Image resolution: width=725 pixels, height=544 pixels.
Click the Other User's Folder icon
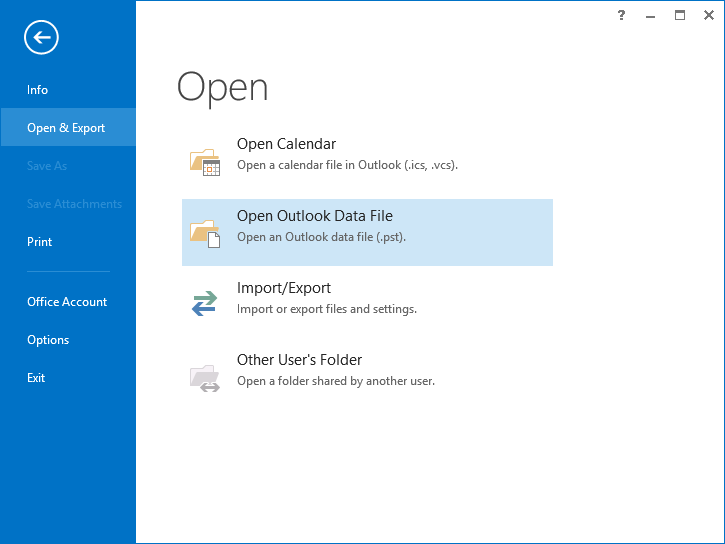pyautogui.click(x=205, y=378)
